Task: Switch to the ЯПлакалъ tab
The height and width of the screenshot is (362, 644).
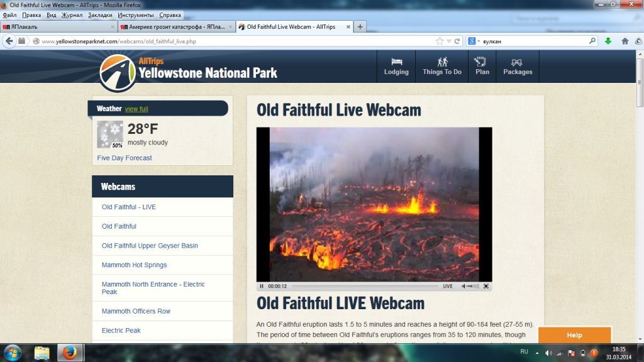Action: [58, 26]
